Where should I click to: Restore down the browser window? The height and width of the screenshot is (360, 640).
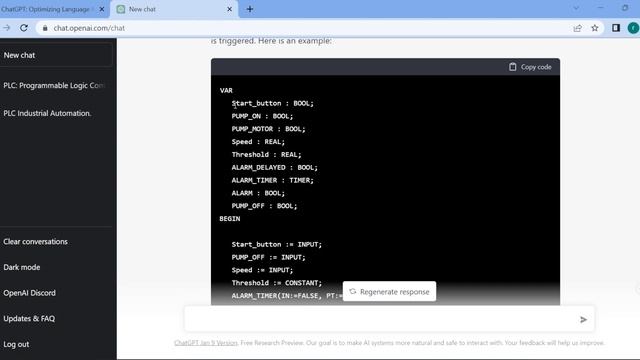click(x=625, y=8)
